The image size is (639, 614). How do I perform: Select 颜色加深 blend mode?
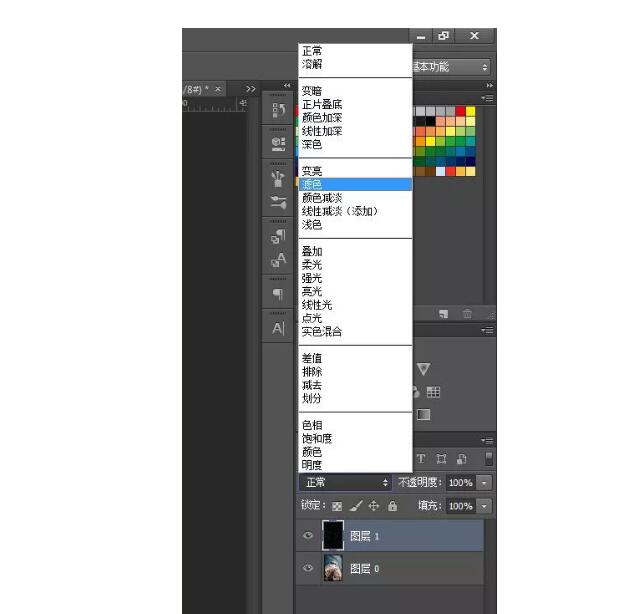pos(322,118)
